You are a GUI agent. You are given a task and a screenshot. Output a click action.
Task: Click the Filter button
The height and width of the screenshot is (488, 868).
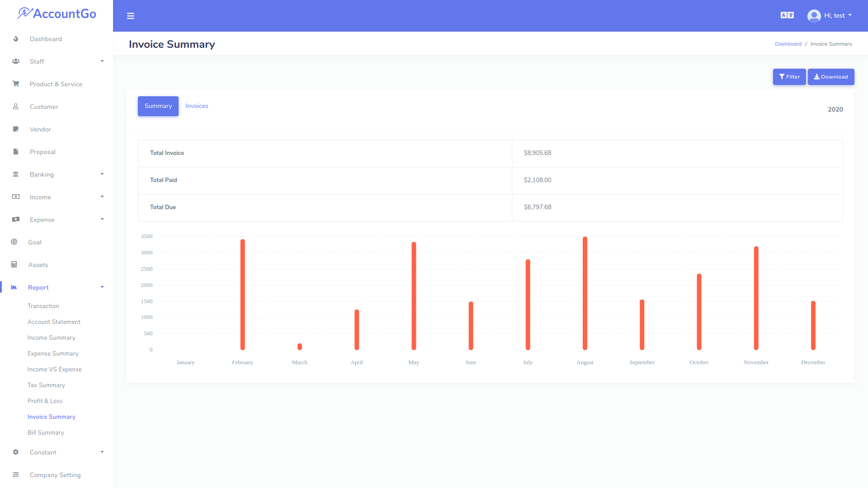789,77
